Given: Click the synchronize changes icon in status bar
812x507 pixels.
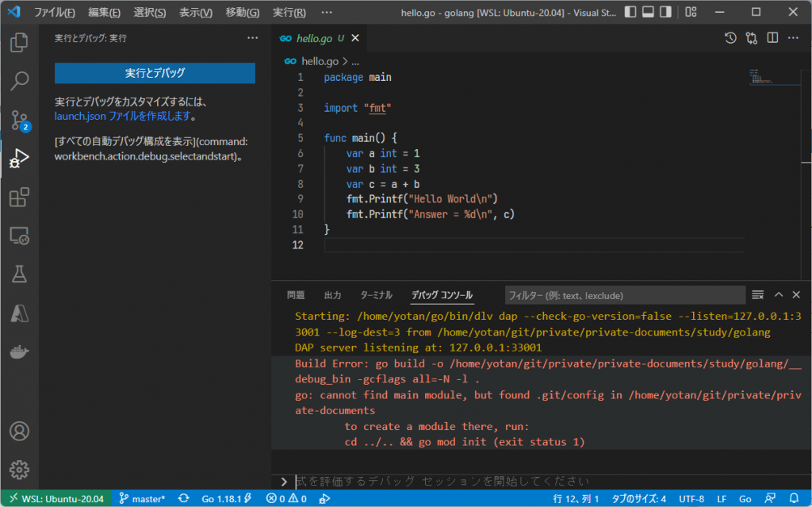Looking at the screenshot, I should [183, 499].
